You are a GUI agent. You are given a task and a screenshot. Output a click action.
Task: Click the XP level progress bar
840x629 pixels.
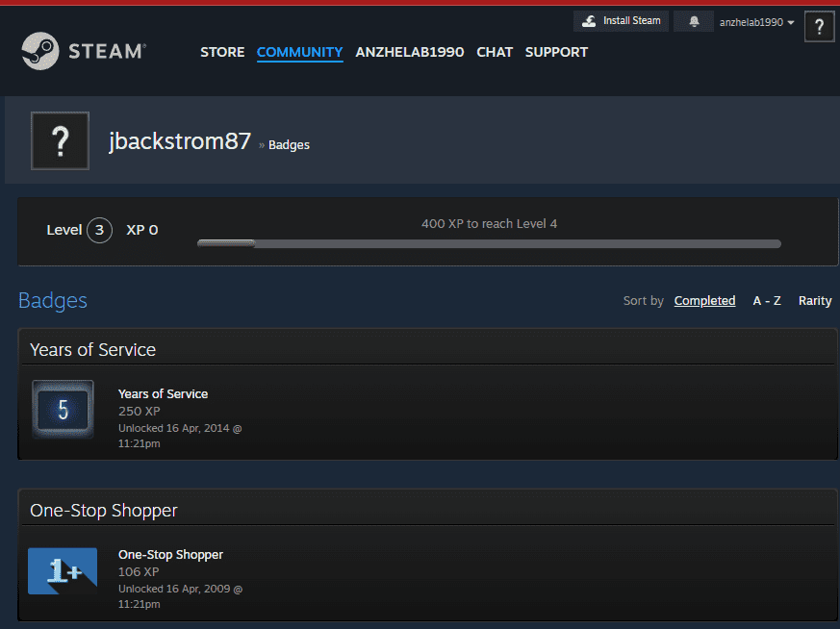click(x=489, y=243)
